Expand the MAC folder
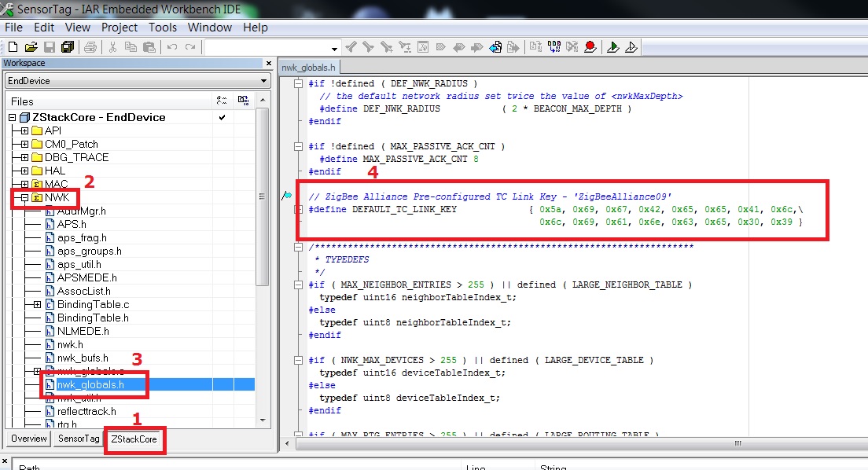Viewport: 868px width, 470px height. pos(24,184)
